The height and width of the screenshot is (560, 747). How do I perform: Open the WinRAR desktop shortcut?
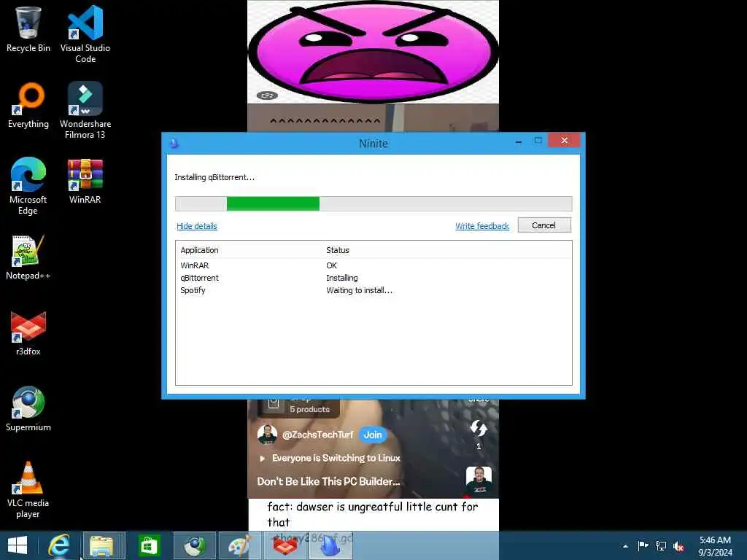85,181
